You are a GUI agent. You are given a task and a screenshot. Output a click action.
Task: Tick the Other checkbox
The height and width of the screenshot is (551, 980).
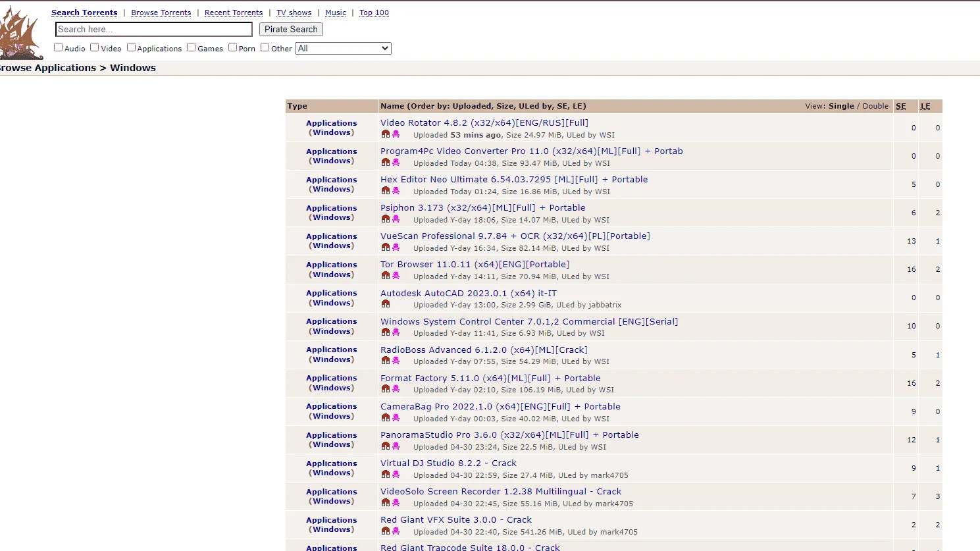(265, 47)
